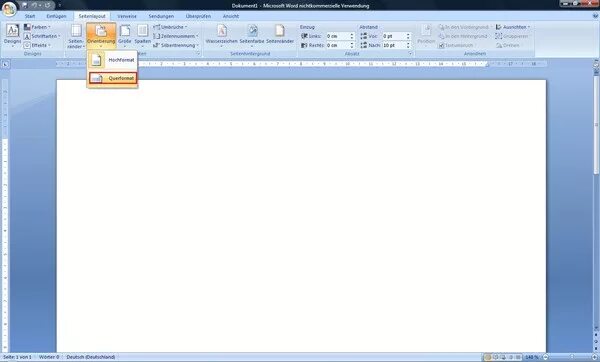Click the Orientierung button
The height and width of the screenshot is (362, 600).
tap(101, 35)
